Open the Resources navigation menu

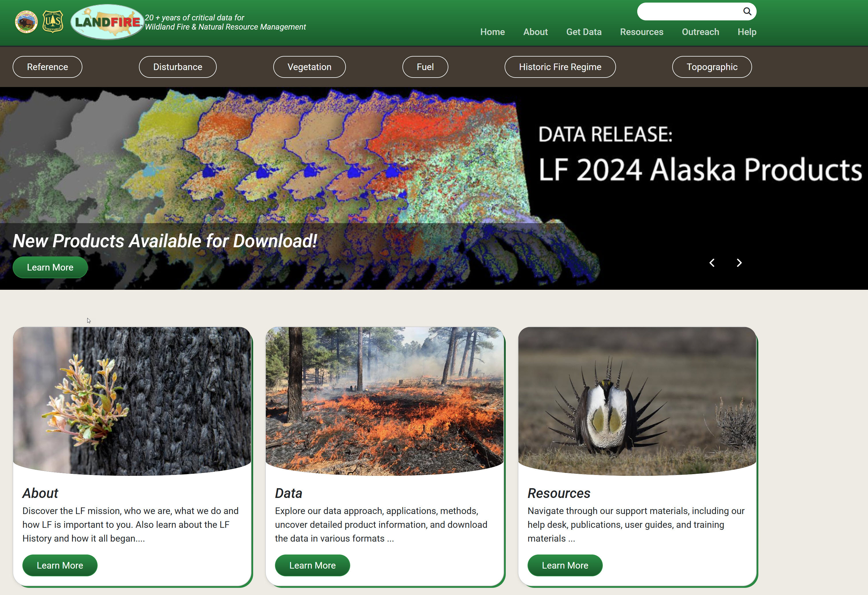[x=642, y=32]
